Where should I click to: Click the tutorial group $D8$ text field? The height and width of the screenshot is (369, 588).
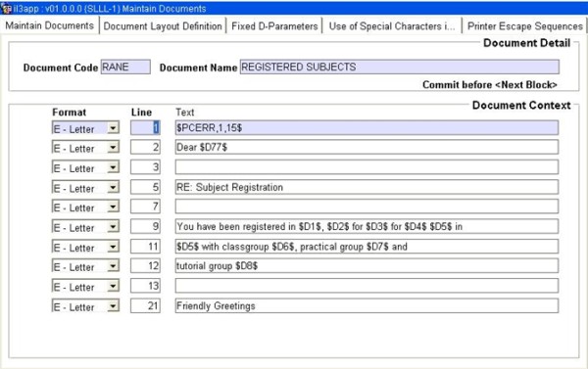(x=367, y=266)
